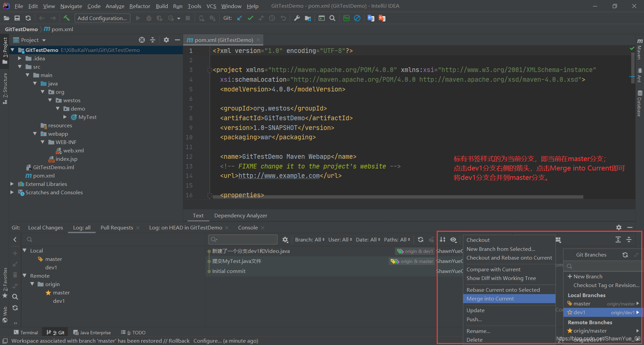Collapse the Remote branches node
The height and width of the screenshot is (345, 644).
(24, 276)
